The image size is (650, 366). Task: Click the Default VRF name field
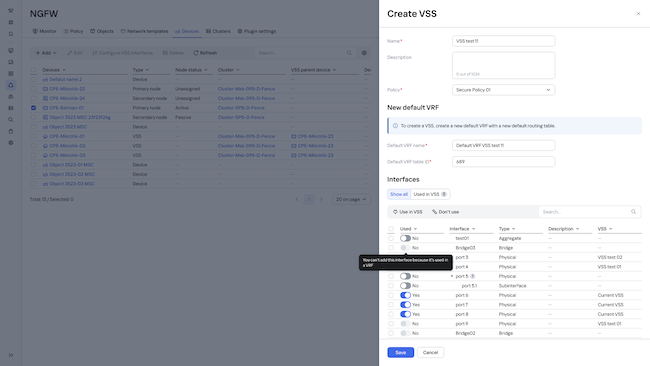(x=503, y=145)
